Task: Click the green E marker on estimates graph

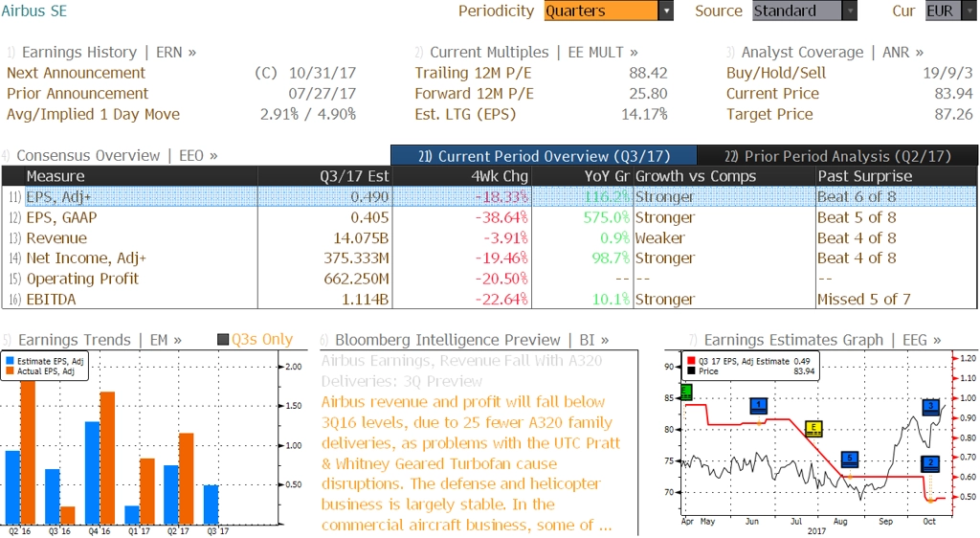Action: pos(685,392)
